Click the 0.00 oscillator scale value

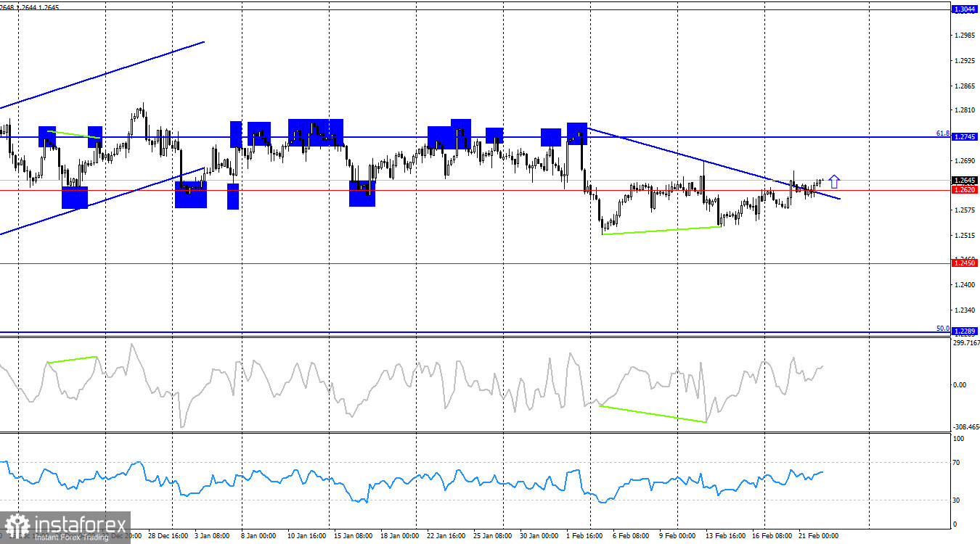960,385
